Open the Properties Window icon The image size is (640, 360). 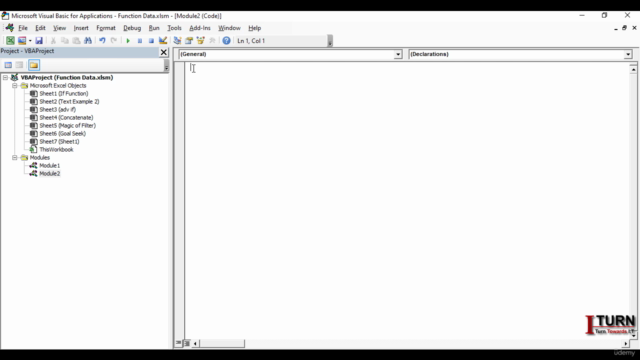pyautogui.click(x=189, y=40)
